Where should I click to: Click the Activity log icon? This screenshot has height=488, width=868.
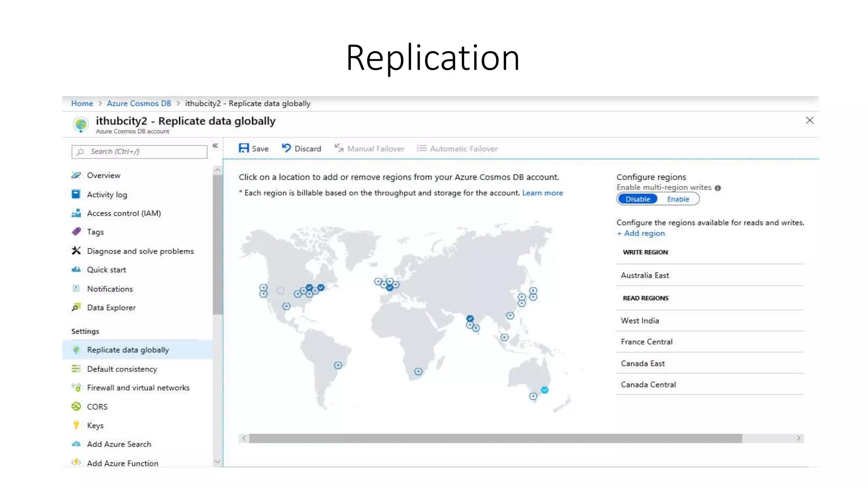76,194
